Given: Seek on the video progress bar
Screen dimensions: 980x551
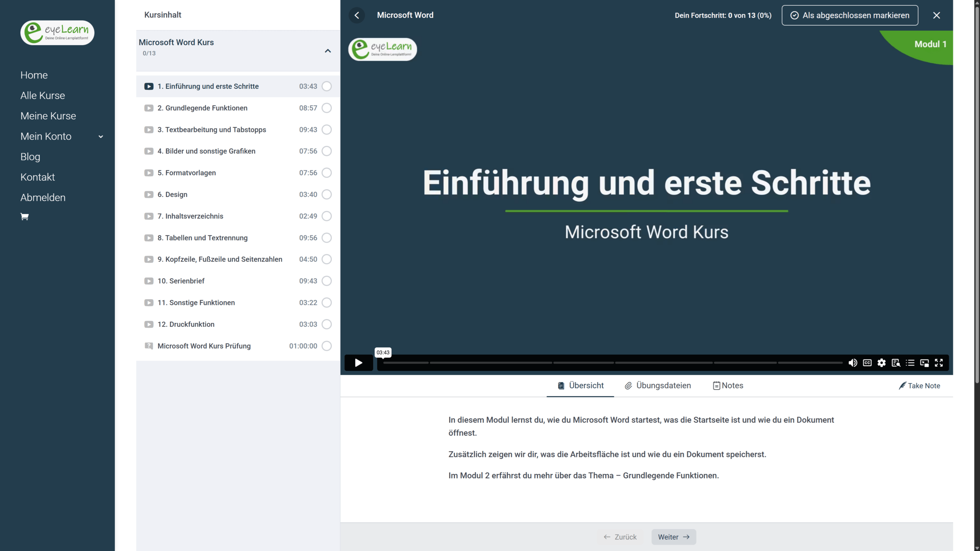Looking at the screenshot, I should click(612, 363).
